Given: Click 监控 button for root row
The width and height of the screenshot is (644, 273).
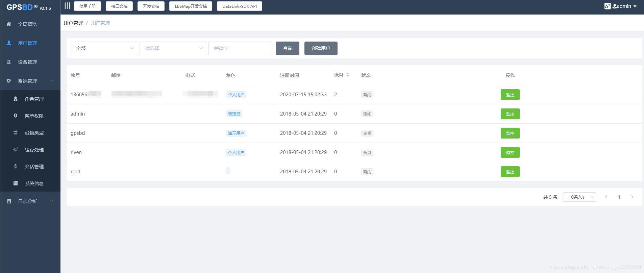Looking at the screenshot, I should pyautogui.click(x=510, y=172).
